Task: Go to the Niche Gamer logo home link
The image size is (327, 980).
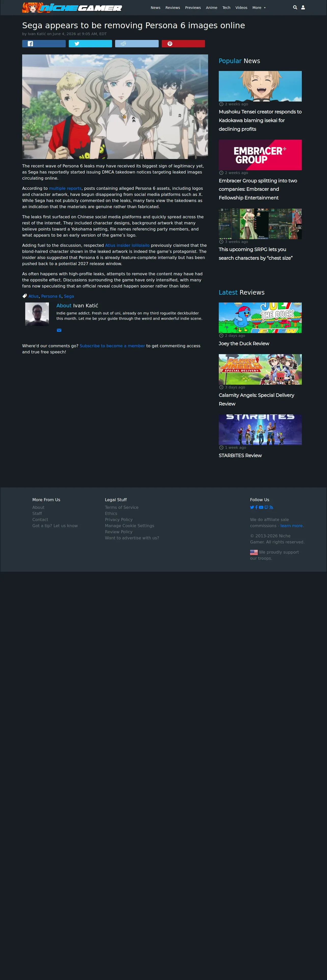Action: pyautogui.click(x=72, y=8)
